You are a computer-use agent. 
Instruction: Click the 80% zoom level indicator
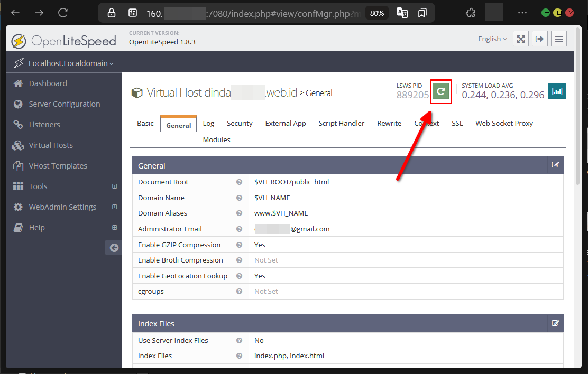(x=376, y=13)
